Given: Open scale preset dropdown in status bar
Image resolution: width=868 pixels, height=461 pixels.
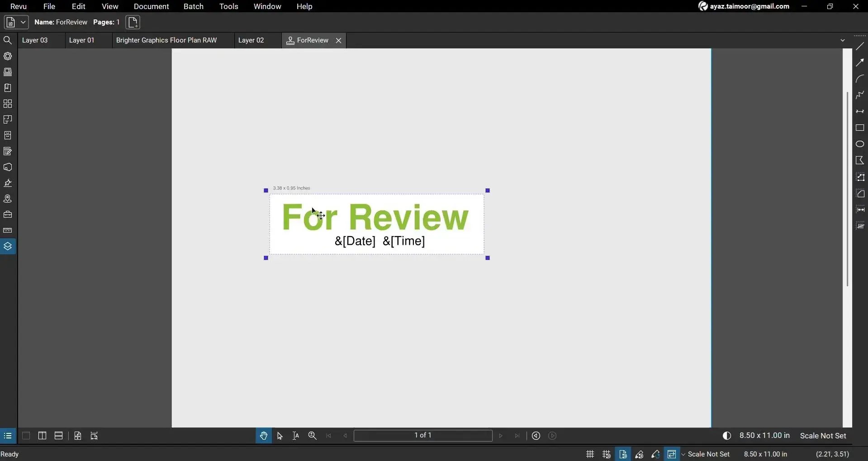Looking at the screenshot, I should tap(683, 454).
